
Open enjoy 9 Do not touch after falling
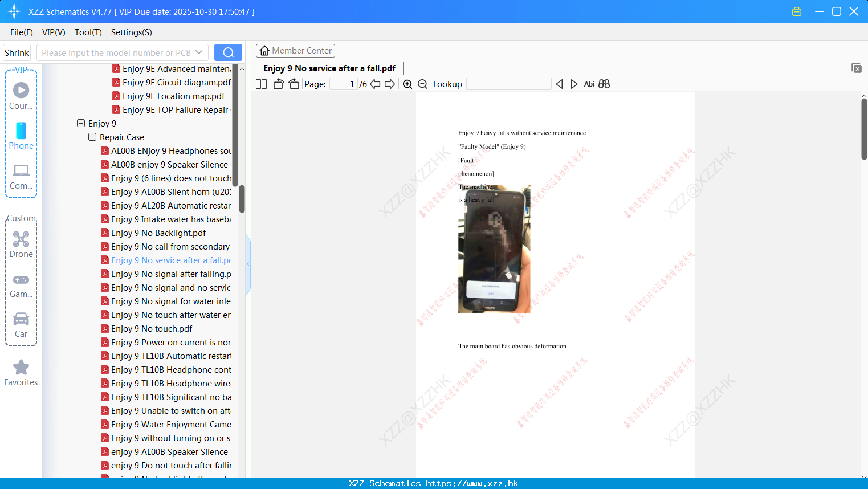click(166, 466)
